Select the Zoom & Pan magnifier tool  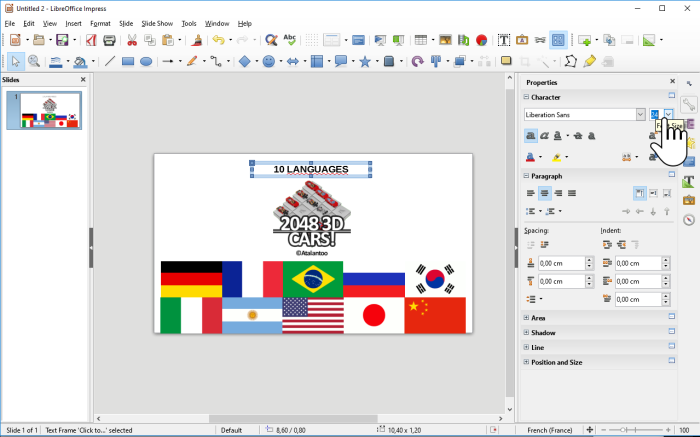coord(34,61)
